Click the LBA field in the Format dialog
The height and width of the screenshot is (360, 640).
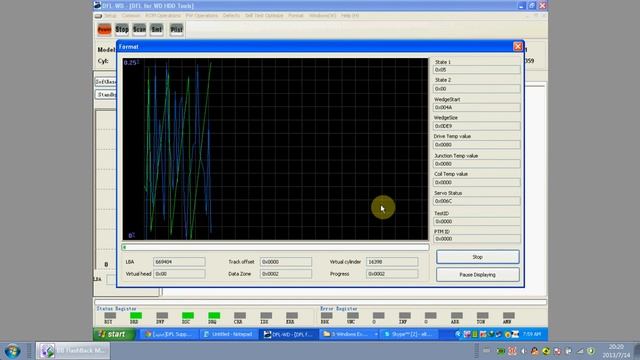point(179,262)
